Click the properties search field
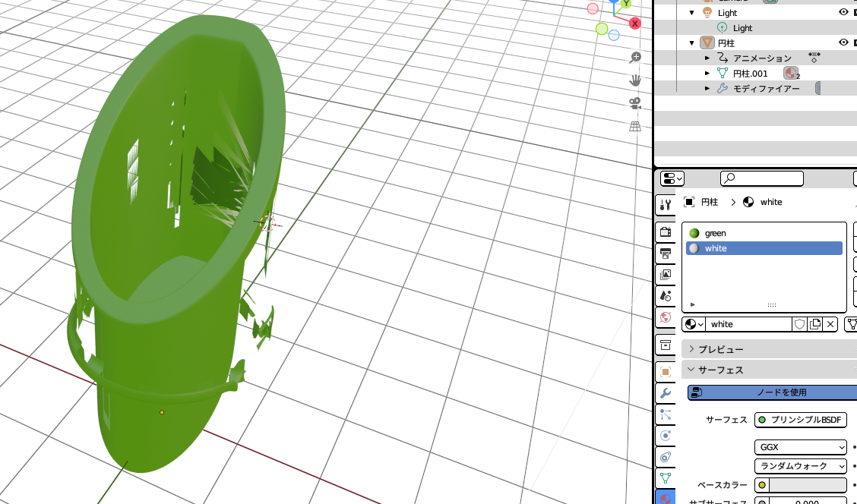 pyautogui.click(x=762, y=178)
